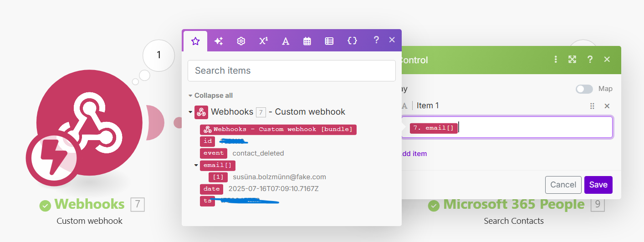The width and height of the screenshot is (644, 242).
Task: Open help in the green dialog header
Action: click(x=590, y=60)
